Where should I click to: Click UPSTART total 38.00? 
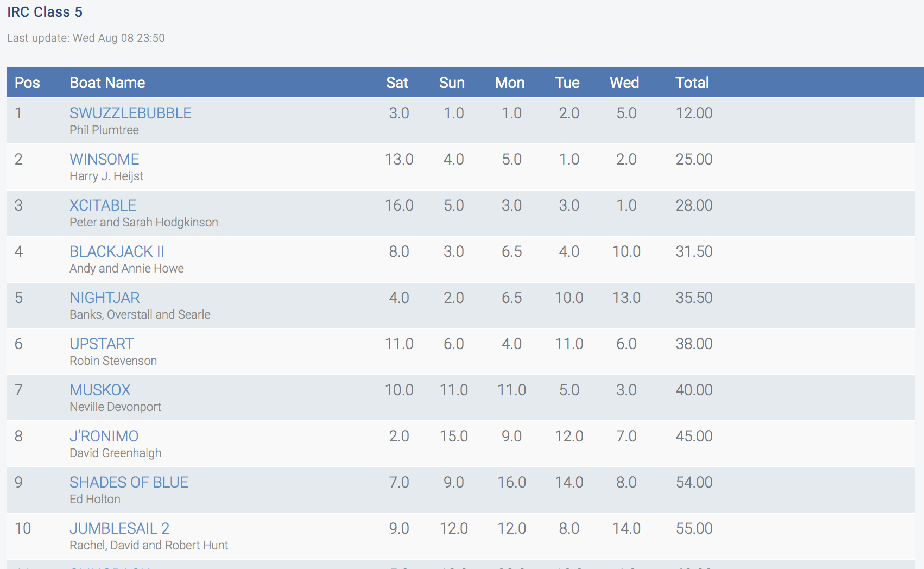694,344
